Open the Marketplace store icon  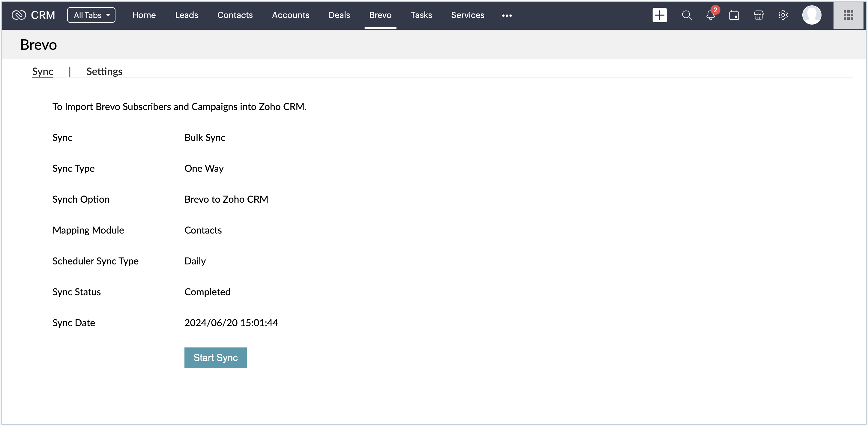(x=759, y=15)
